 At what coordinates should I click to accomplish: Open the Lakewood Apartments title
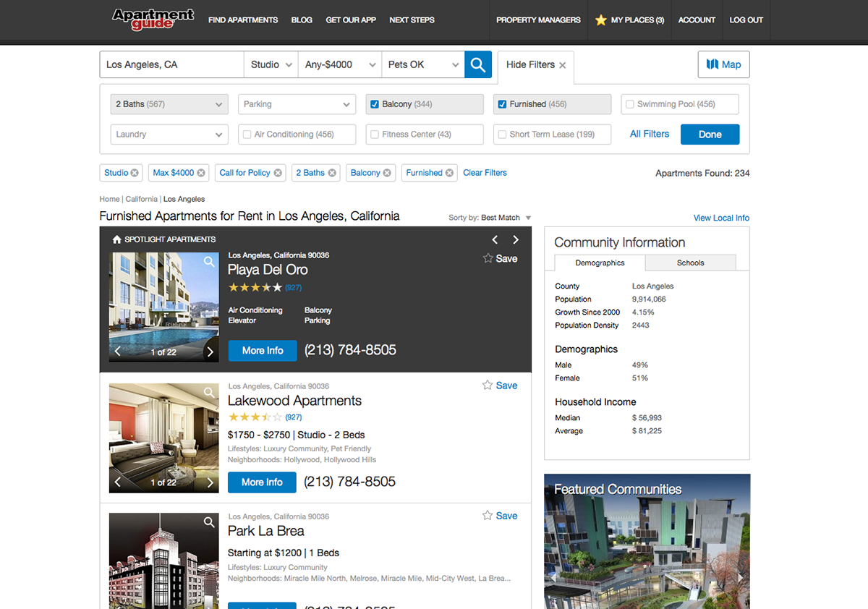point(294,401)
